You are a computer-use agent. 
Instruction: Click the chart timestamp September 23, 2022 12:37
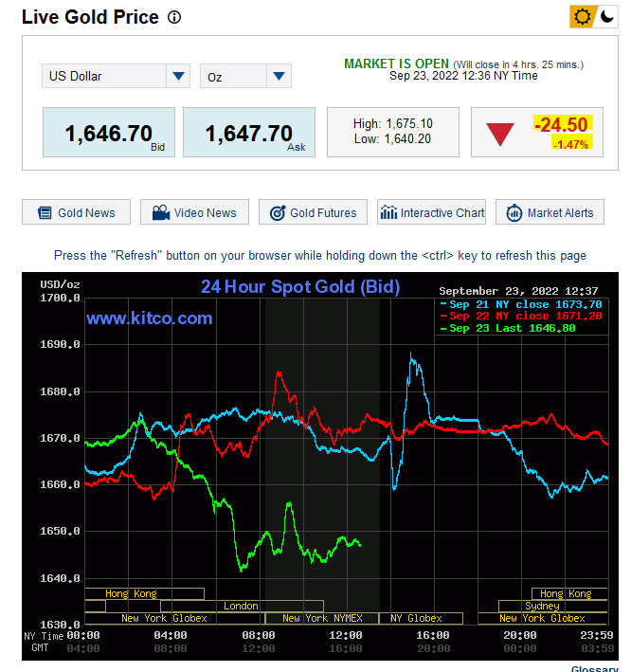[x=518, y=291]
